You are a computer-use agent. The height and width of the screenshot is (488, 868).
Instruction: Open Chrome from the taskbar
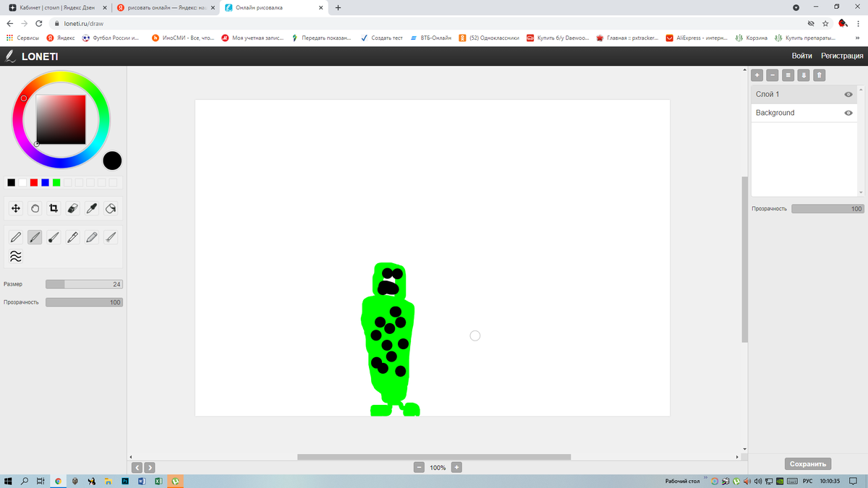[58, 481]
